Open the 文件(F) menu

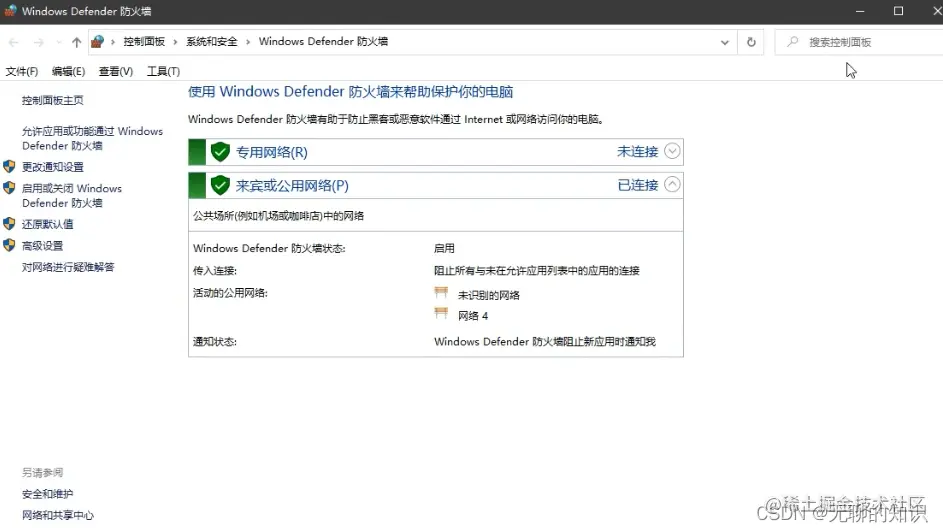click(22, 72)
